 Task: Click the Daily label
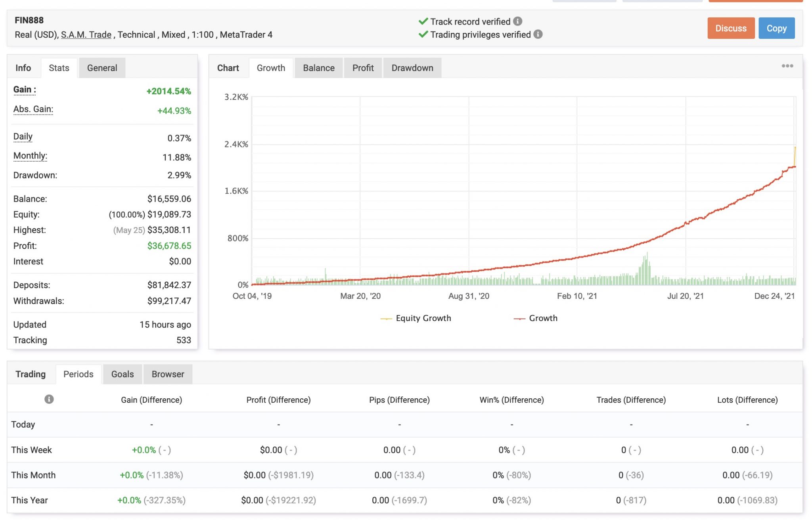coord(23,136)
